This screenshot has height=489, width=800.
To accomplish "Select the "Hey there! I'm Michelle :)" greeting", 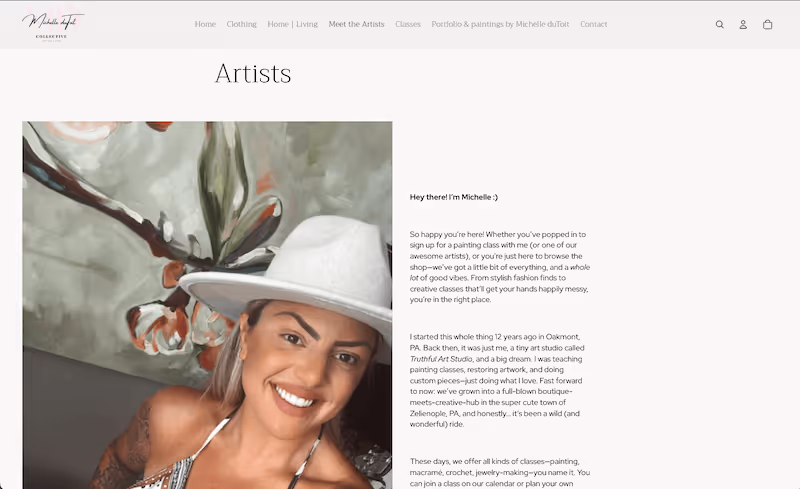I will pyautogui.click(x=454, y=197).
